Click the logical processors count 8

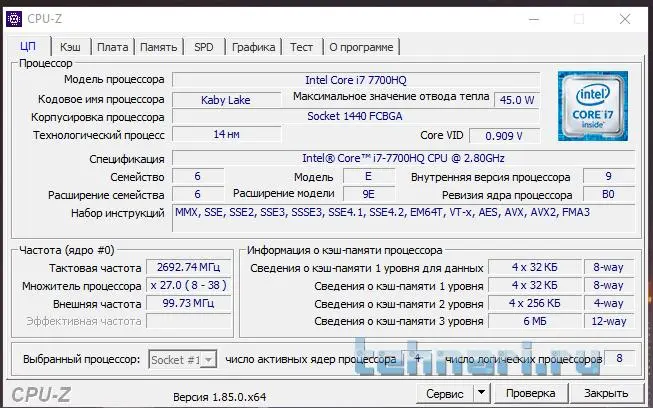tap(619, 358)
